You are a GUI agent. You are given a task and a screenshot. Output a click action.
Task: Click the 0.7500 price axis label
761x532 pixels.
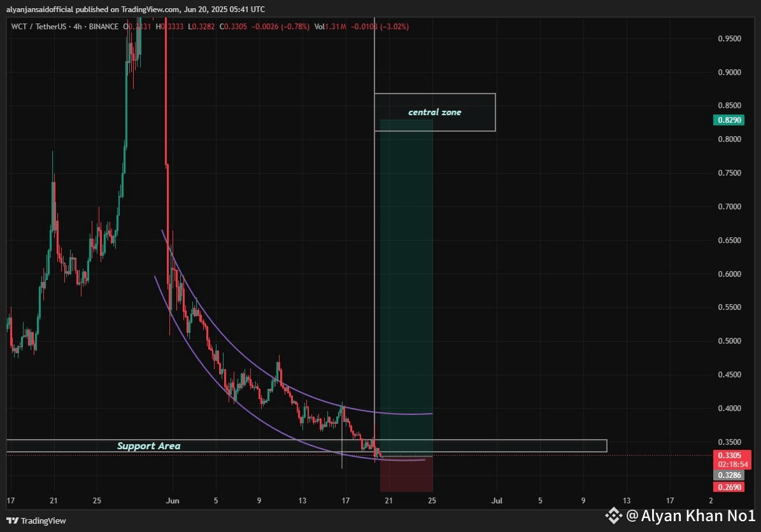tap(729, 173)
